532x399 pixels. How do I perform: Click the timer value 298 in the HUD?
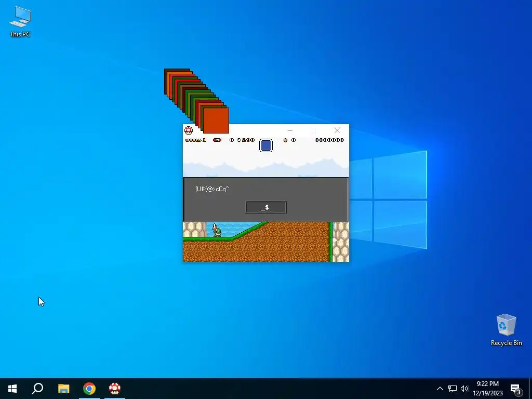[248, 140]
